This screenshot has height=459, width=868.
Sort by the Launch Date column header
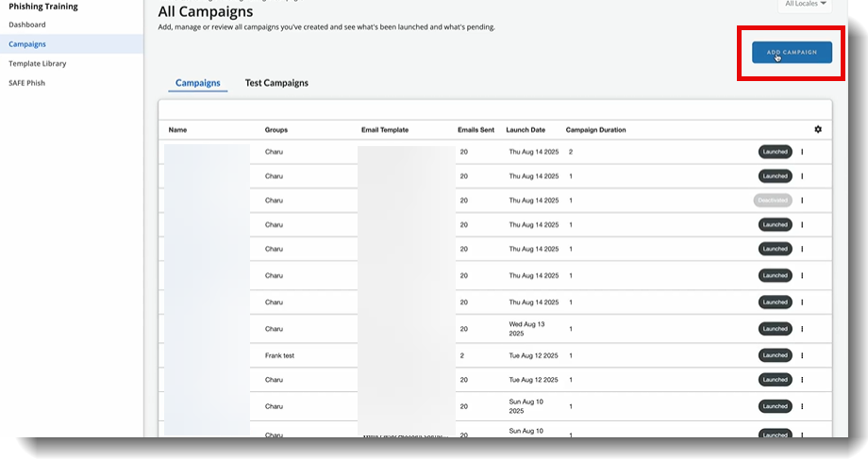526,130
